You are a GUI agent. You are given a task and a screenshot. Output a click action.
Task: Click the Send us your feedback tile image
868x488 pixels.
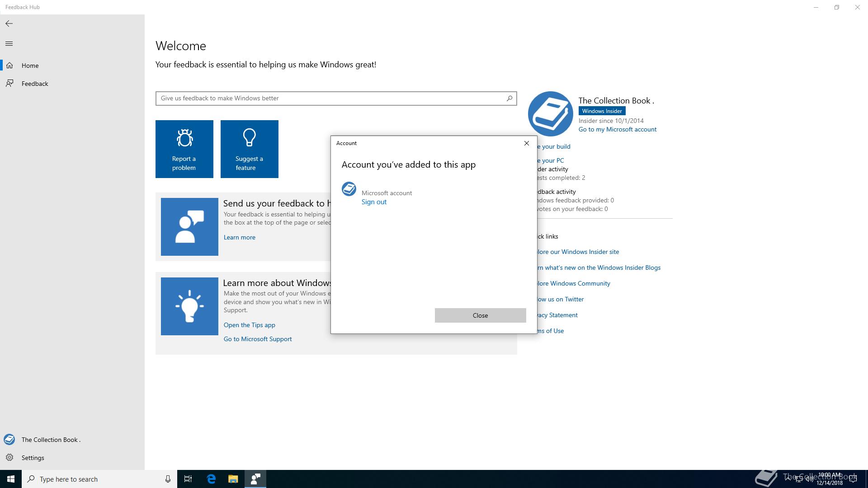coord(189,227)
